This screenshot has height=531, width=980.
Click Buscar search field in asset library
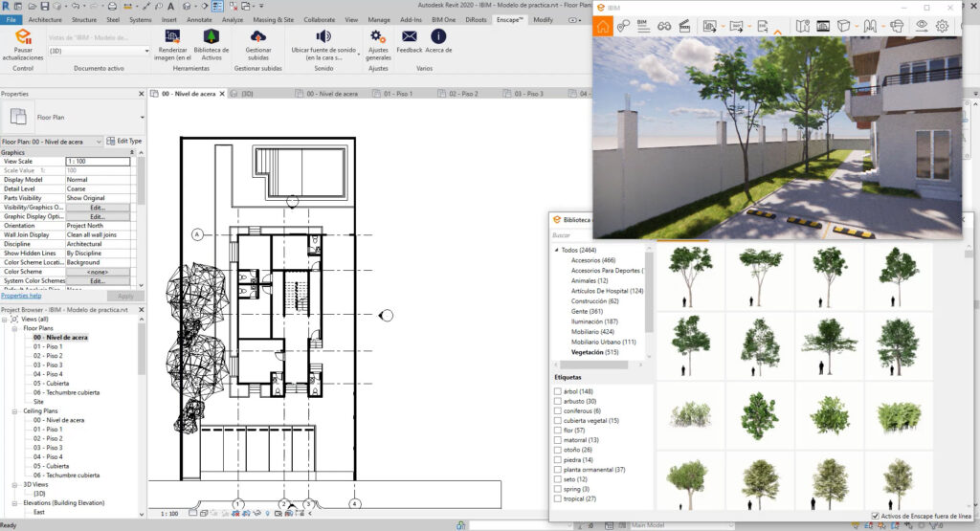click(x=569, y=234)
